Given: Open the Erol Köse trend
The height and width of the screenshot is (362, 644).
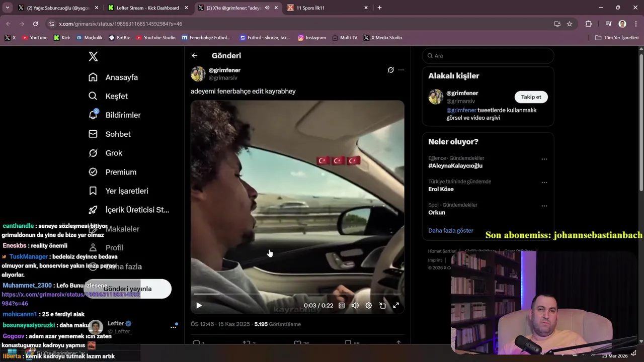Looking at the screenshot, I should (x=441, y=189).
